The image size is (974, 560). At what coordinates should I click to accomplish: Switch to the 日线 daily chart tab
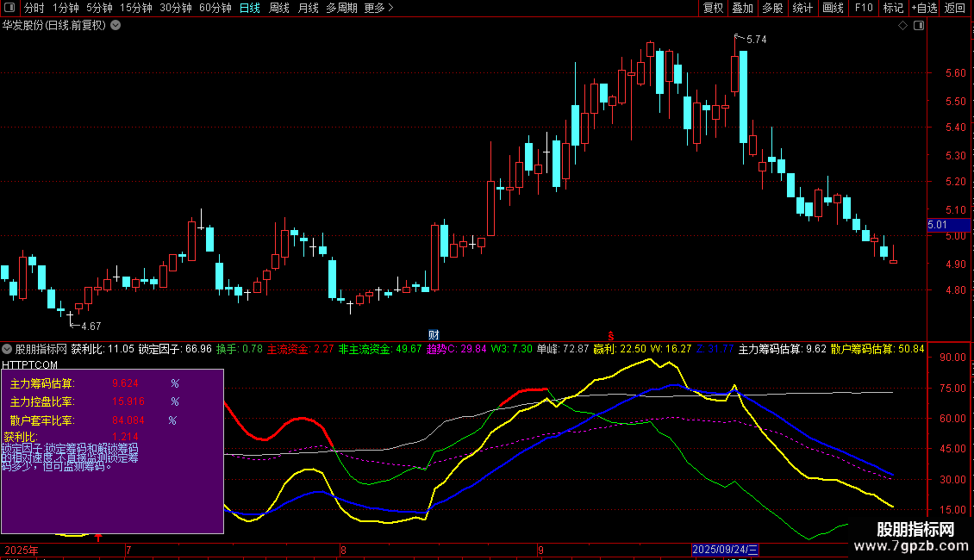click(250, 8)
